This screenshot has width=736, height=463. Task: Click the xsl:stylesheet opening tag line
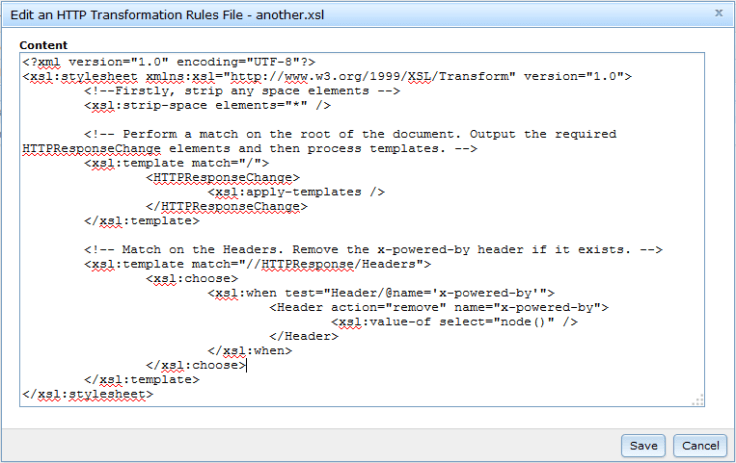(326, 75)
